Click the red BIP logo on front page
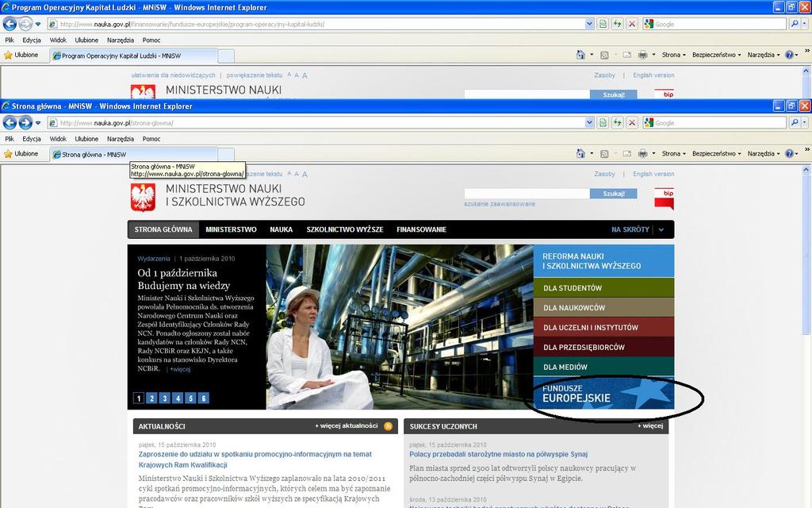The height and width of the screenshot is (508, 812). (x=664, y=198)
